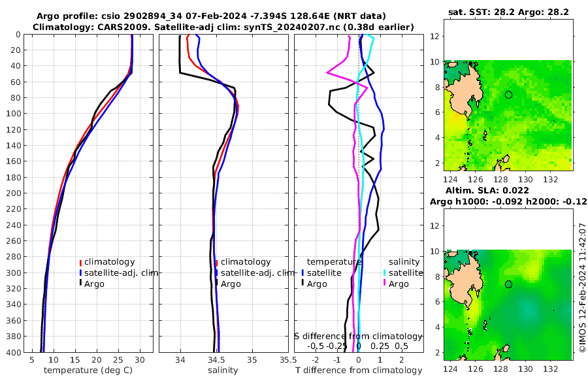The height and width of the screenshot is (379, 588).
Task: Click the depth tick label 400
Action: point(14,352)
